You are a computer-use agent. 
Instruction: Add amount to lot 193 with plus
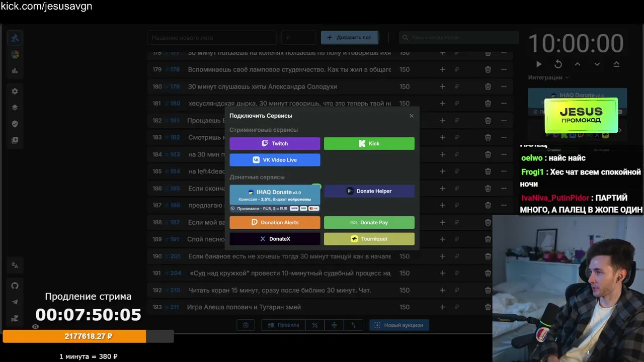443,307
